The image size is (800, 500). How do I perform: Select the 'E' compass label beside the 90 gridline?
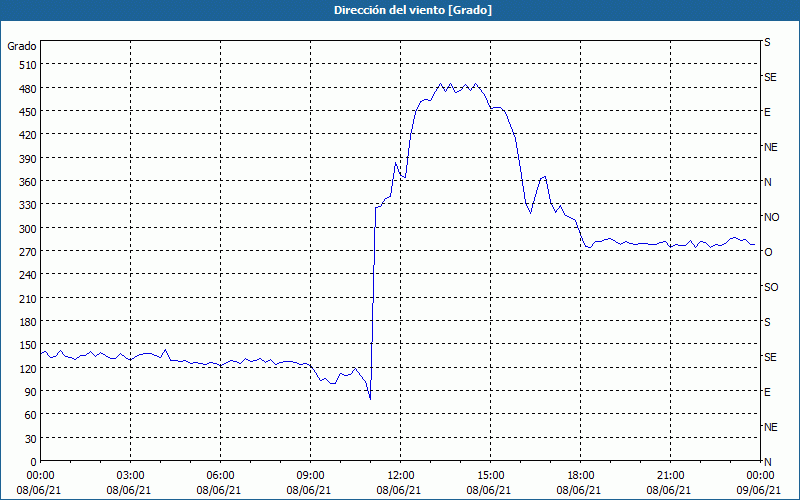pyautogui.click(x=767, y=392)
